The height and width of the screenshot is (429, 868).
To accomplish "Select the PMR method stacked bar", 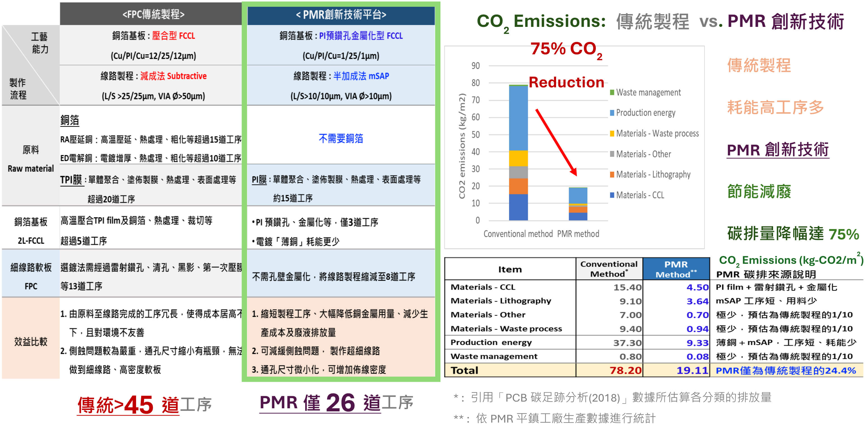I will 578,204.
